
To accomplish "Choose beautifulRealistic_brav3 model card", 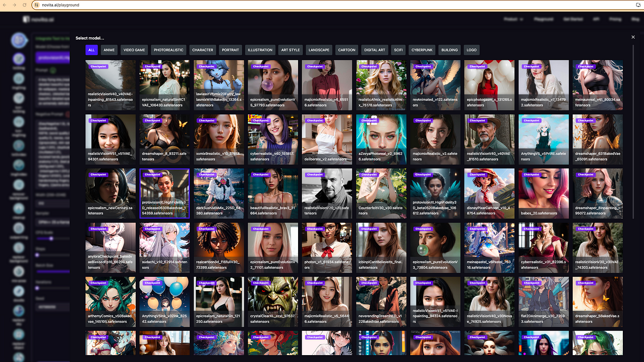I will coord(273,193).
